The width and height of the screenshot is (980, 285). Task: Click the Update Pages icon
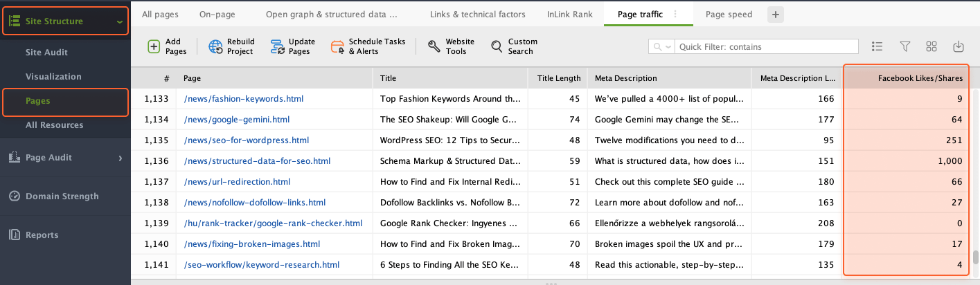point(277,46)
